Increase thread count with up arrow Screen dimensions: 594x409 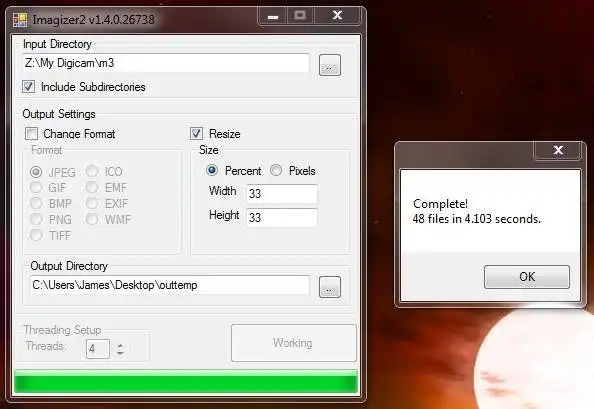120,345
